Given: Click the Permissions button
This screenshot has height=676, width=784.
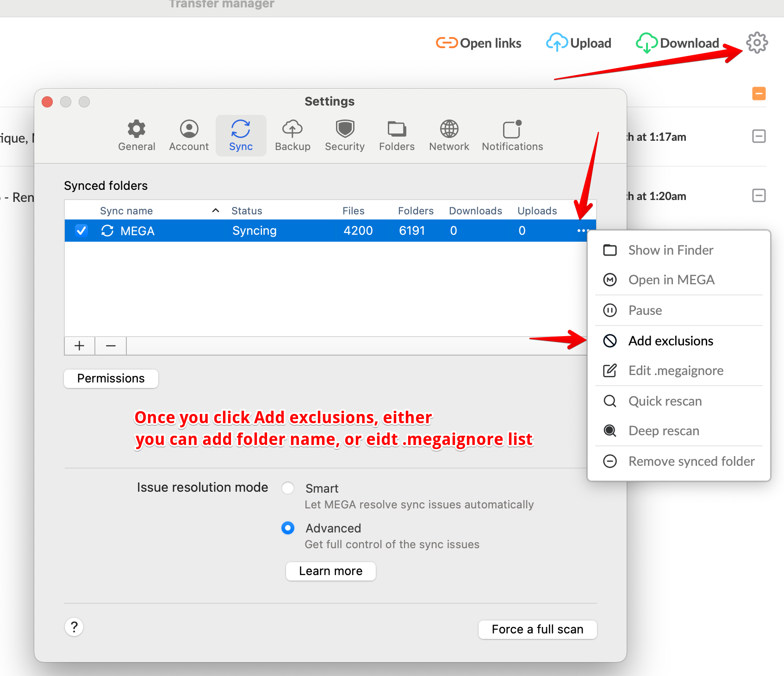Looking at the screenshot, I should pos(111,378).
